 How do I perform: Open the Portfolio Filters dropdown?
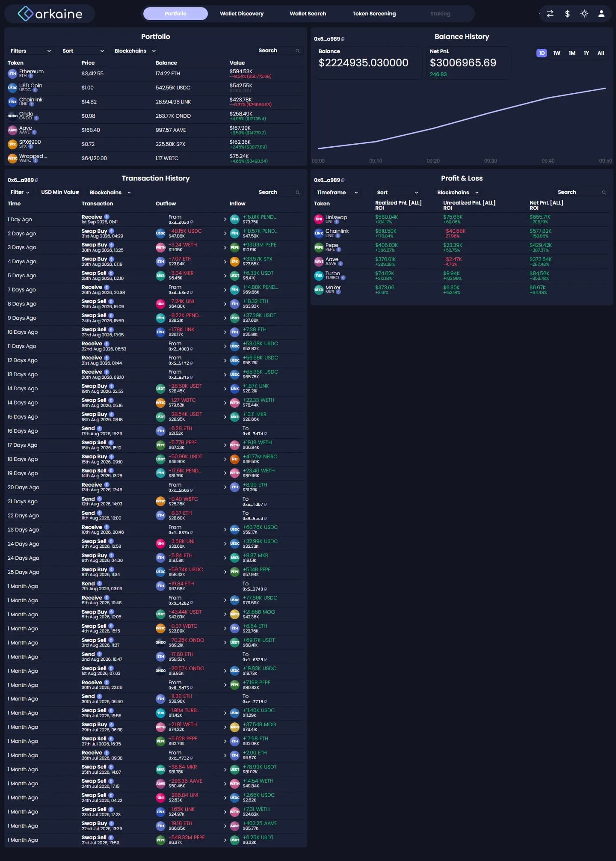[30, 51]
